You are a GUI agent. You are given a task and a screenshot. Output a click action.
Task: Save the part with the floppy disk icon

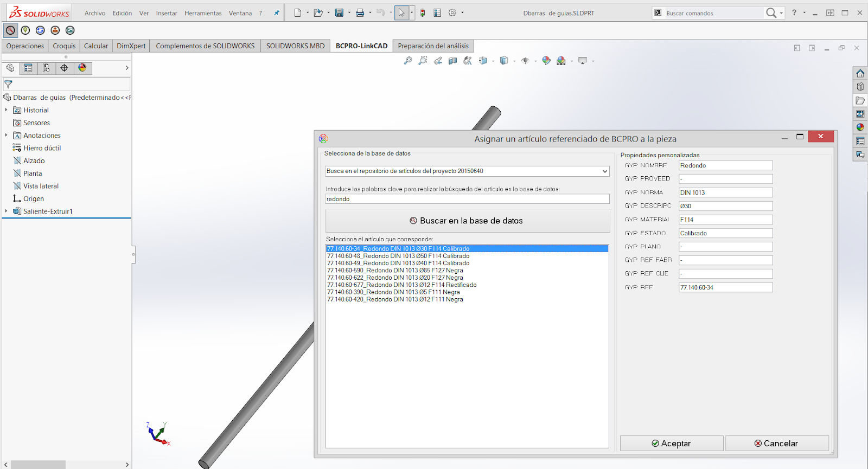340,12
